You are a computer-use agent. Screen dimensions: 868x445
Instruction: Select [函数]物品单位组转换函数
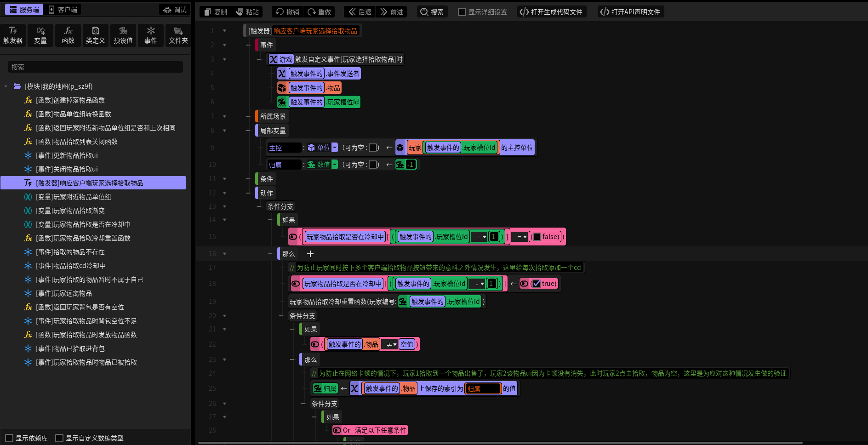74,114
